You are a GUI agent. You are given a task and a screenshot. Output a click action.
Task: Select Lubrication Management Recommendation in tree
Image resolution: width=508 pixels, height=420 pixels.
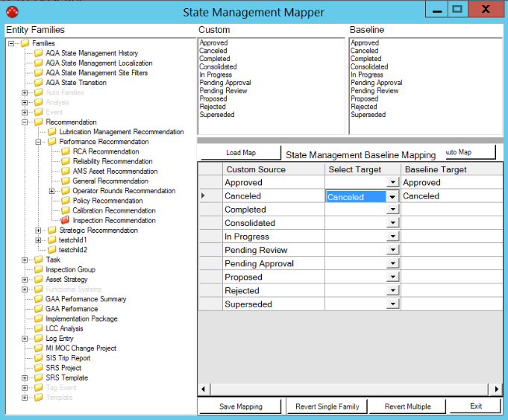click(x=122, y=132)
